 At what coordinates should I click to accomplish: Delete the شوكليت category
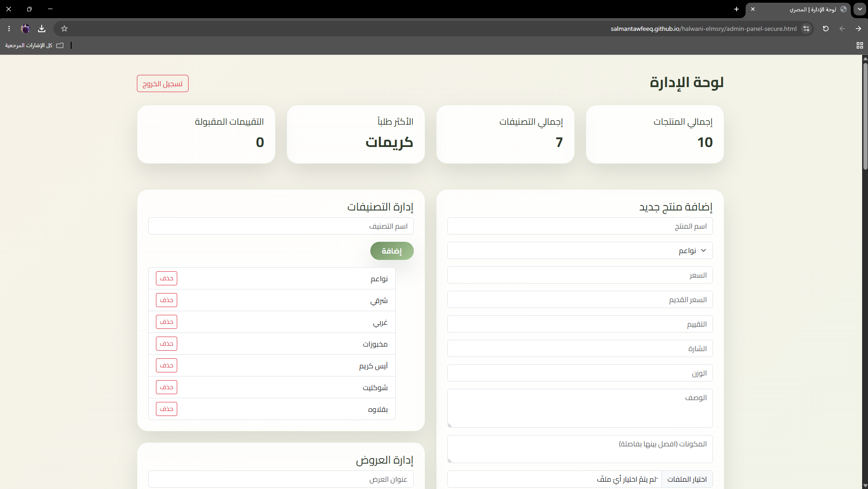point(166,387)
